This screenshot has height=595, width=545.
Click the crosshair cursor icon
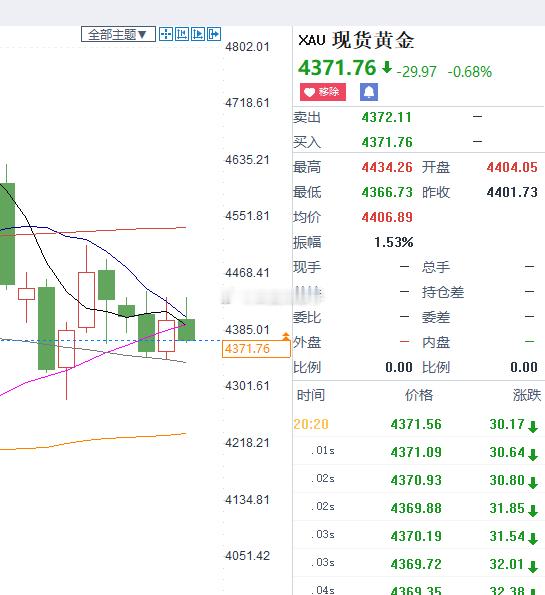166,34
